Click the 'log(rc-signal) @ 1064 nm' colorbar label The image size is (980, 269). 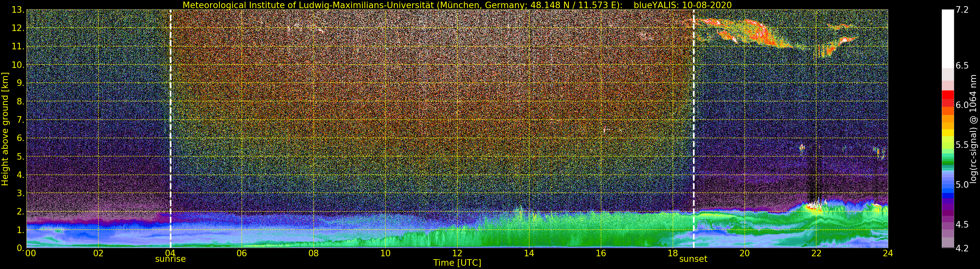point(973,129)
